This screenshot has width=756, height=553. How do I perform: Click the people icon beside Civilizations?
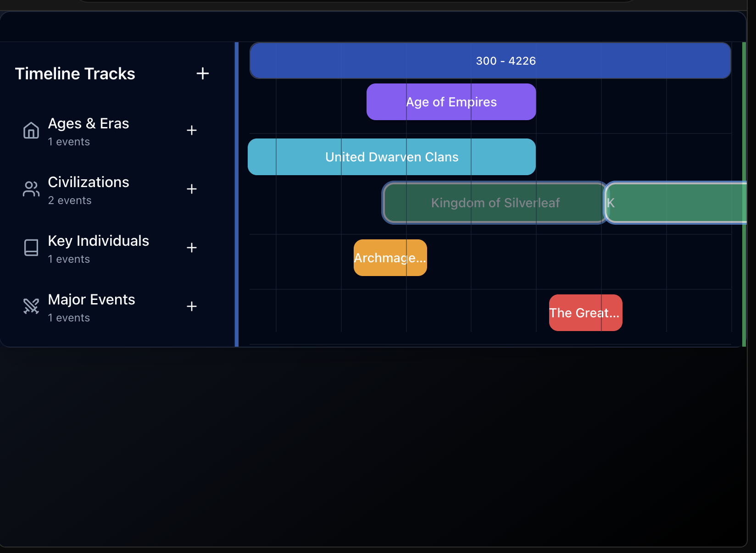coord(31,189)
